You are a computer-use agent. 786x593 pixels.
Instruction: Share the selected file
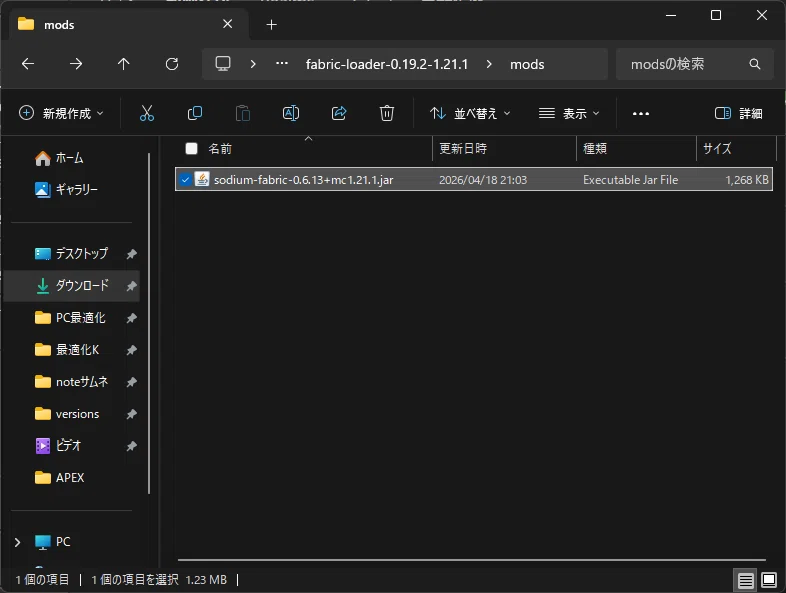[339, 113]
